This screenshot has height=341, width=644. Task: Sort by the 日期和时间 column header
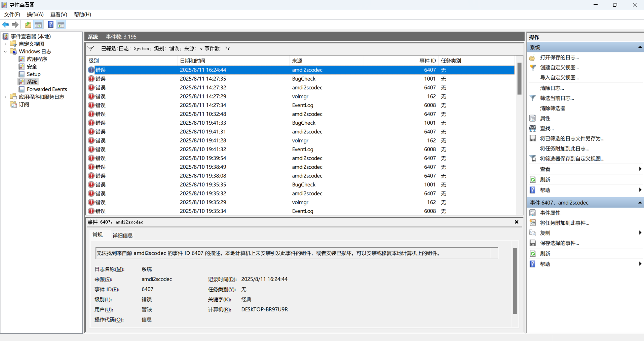[x=233, y=61]
